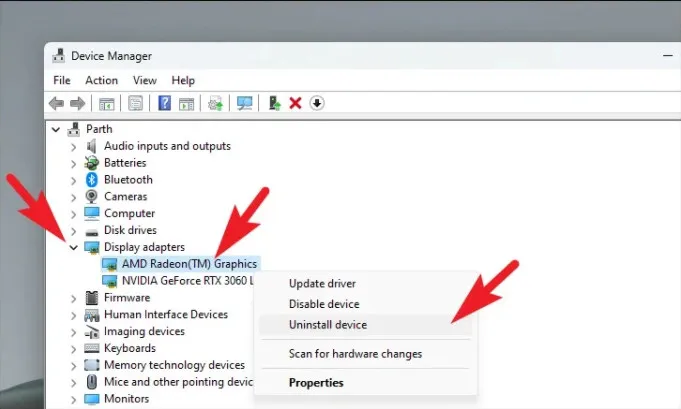The height and width of the screenshot is (409, 681).
Task: Click the blue Help icon in the toolbar
Action: (164, 103)
